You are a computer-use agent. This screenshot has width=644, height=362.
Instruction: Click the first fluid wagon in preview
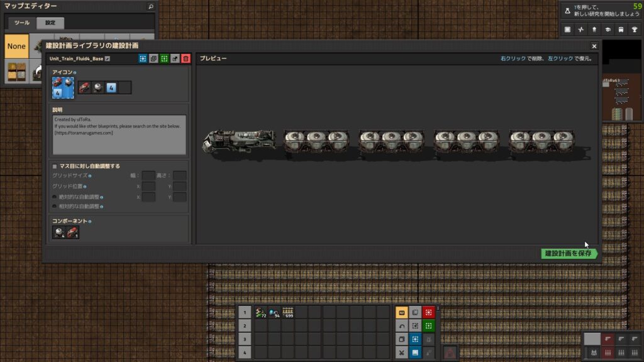316,141
